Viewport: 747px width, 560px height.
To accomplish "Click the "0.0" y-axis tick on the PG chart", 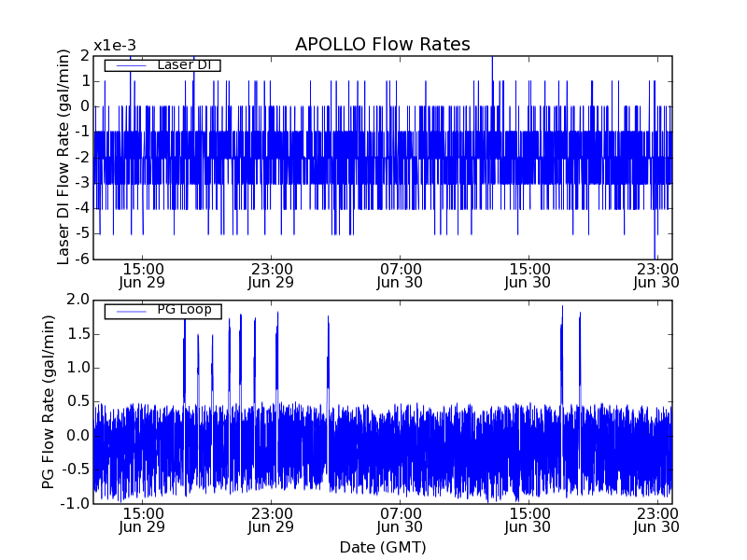I will coord(78,435).
